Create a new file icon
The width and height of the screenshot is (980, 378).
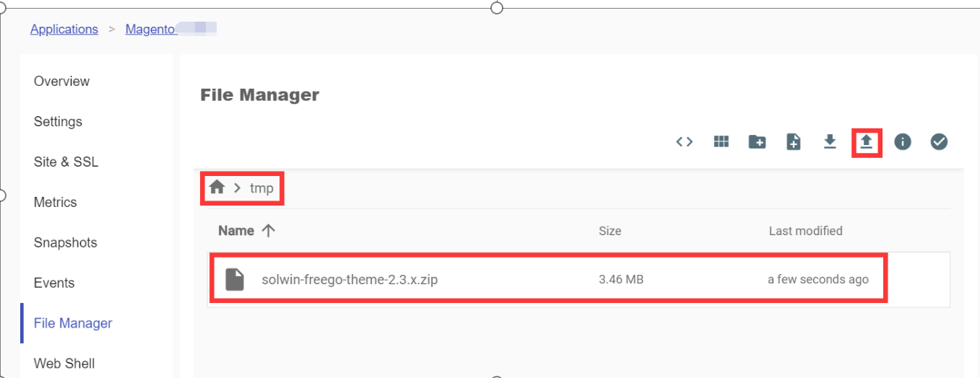coord(793,142)
